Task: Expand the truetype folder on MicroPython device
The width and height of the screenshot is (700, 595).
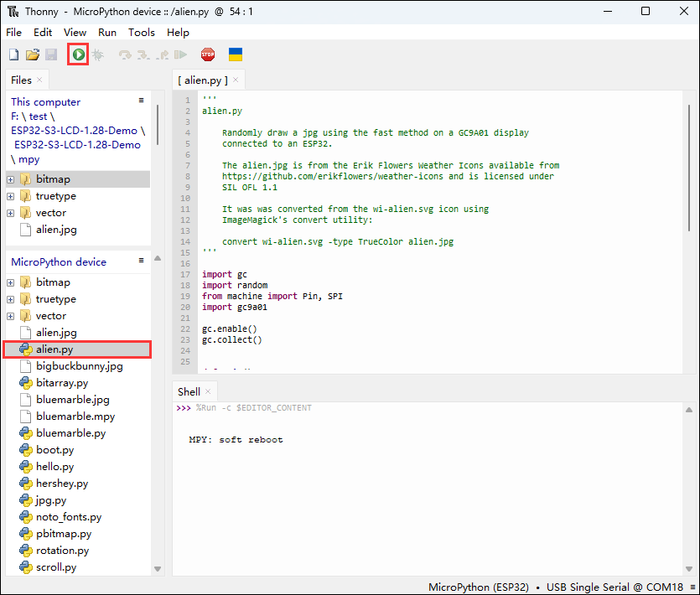Action: [11, 299]
